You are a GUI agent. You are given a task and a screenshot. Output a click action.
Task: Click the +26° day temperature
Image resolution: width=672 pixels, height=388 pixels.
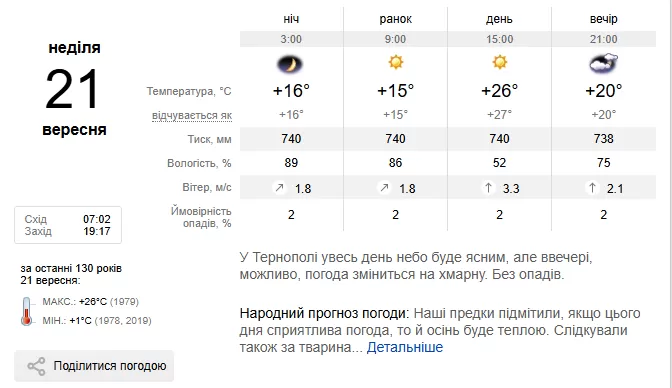click(499, 91)
